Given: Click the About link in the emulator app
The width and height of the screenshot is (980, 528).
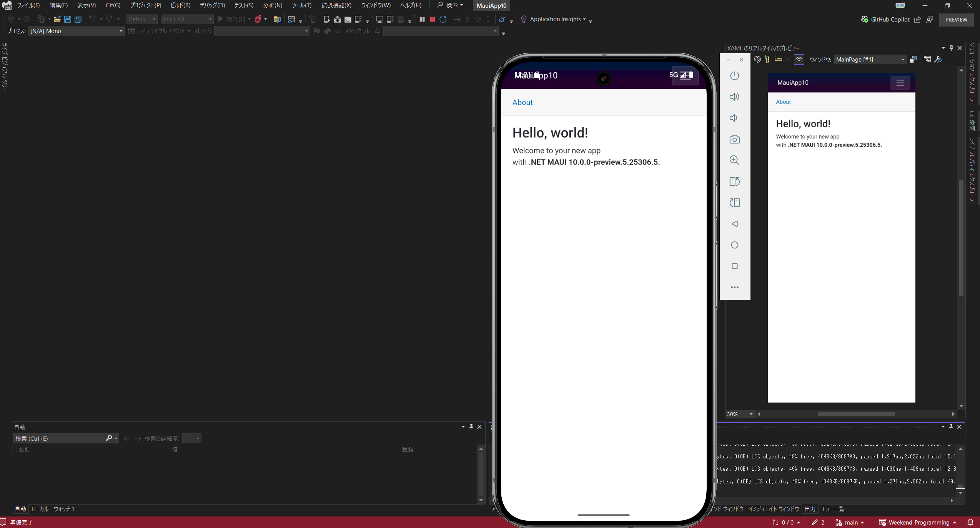Looking at the screenshot, I should pyautogui.click(x=522, y=102).
